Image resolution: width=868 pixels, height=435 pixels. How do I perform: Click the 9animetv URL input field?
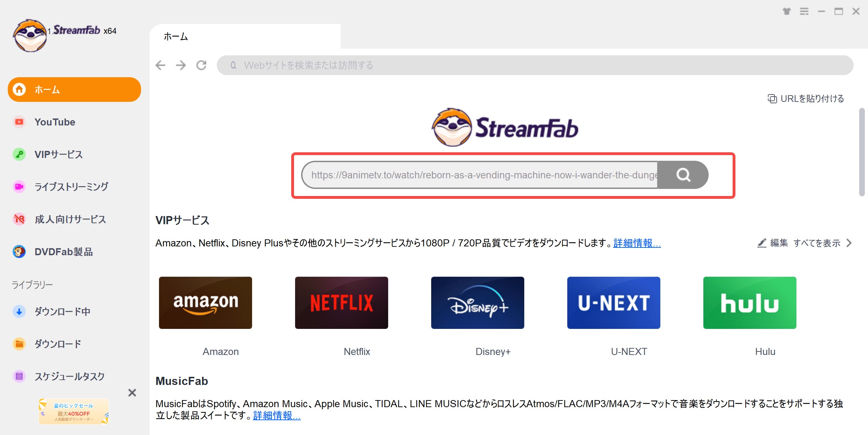[480, 175]
